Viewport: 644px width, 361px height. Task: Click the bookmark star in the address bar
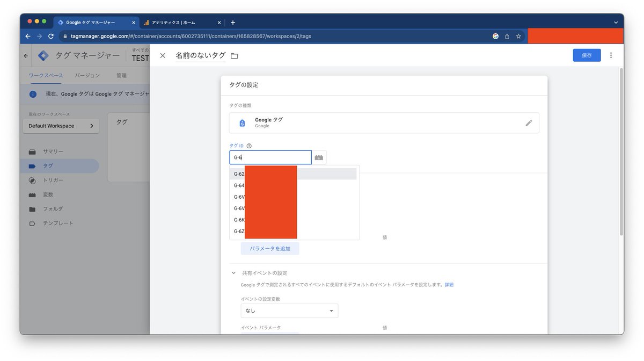coord(518,36)
